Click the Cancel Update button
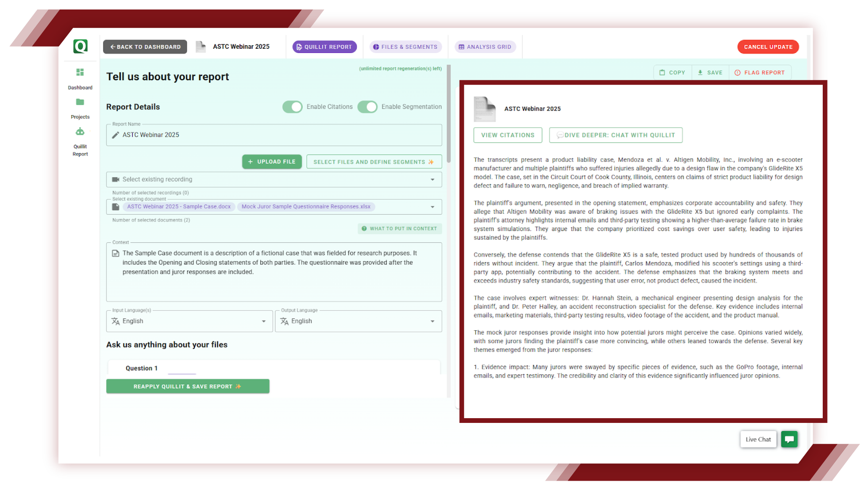 pos(768,47)
